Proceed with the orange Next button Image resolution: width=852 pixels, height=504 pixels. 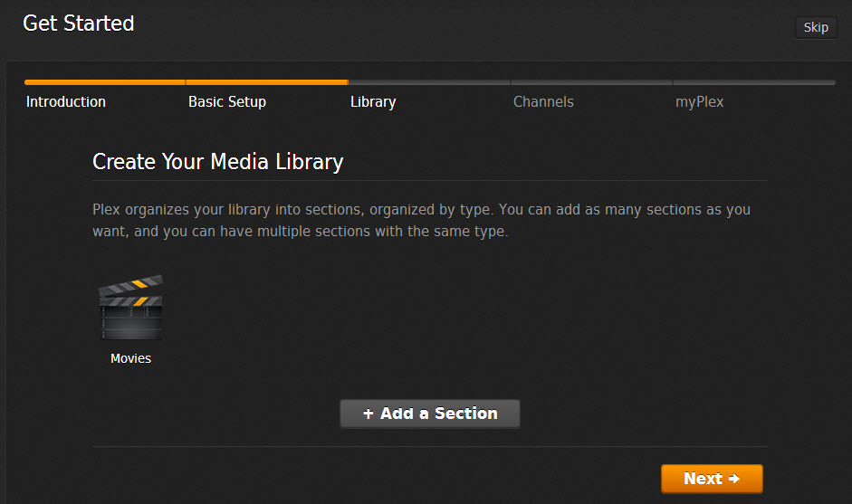coord(712,479)
